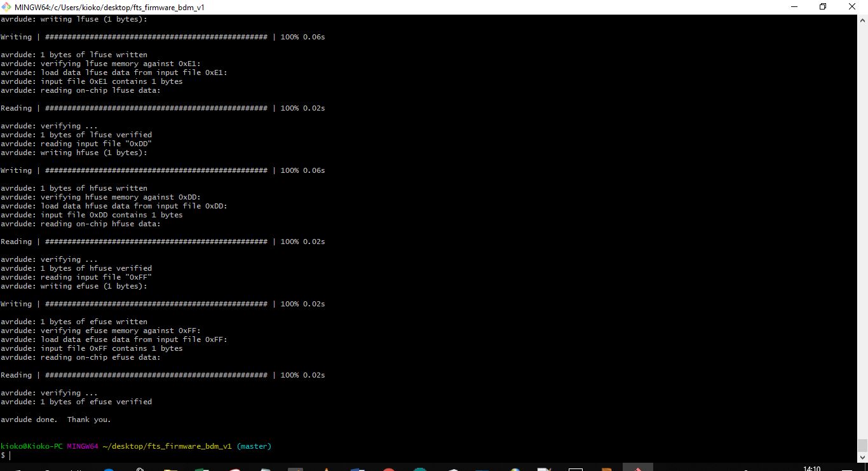
Task: Click "input file 0xFF contains 1 bytes"
Action: (x=92, y=348)
